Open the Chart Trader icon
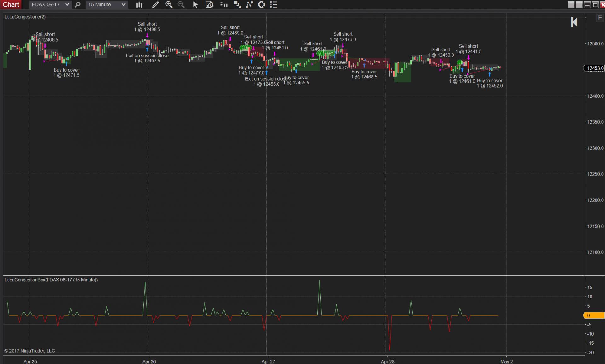The width and height of the screenshot is (605, 364). click(224, 5)
